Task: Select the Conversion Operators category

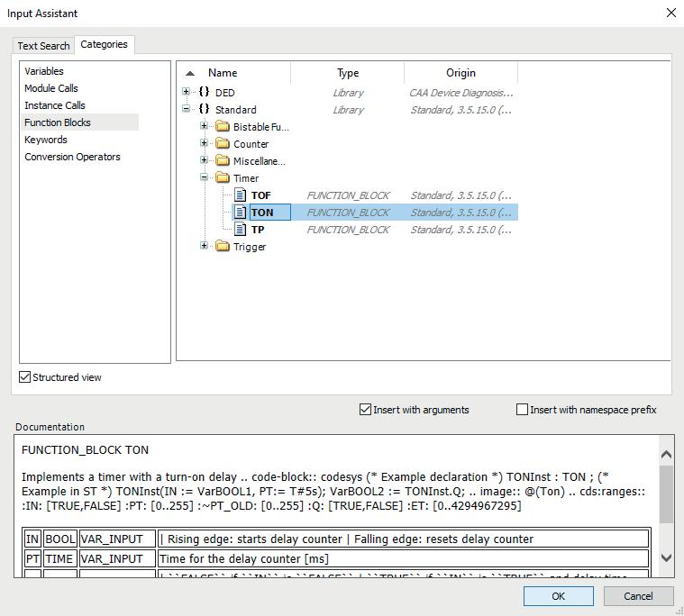Action: point(72,157)
